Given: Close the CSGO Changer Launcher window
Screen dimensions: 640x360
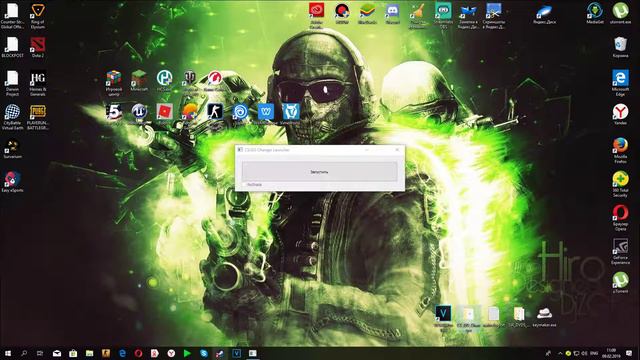Looking at the screenshot, I should pos(397,150).
